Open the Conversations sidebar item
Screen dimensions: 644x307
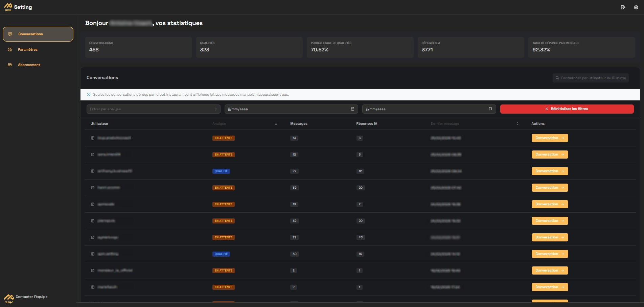pos(38,34)
